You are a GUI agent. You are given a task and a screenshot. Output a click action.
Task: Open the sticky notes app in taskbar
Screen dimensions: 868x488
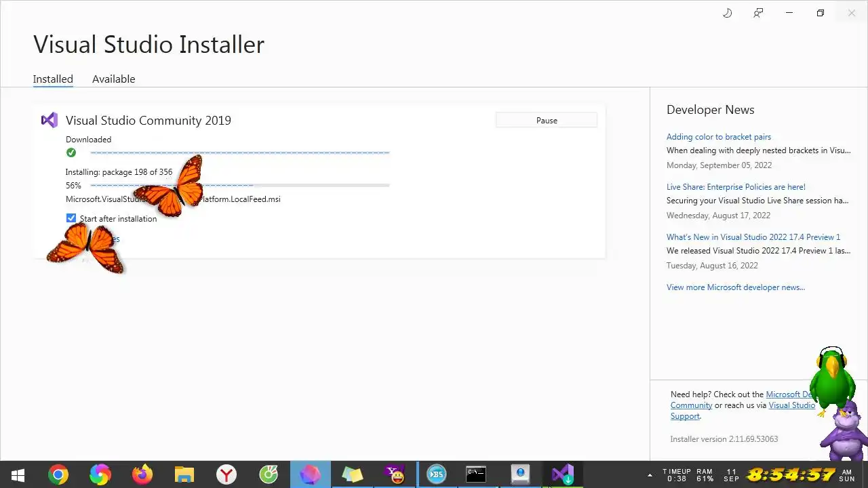[x=353, y=474]
